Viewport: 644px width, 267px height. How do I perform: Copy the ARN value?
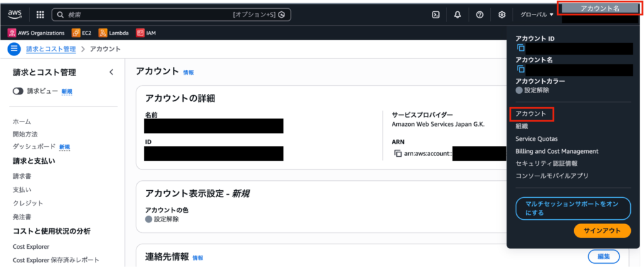pos(397,154)
